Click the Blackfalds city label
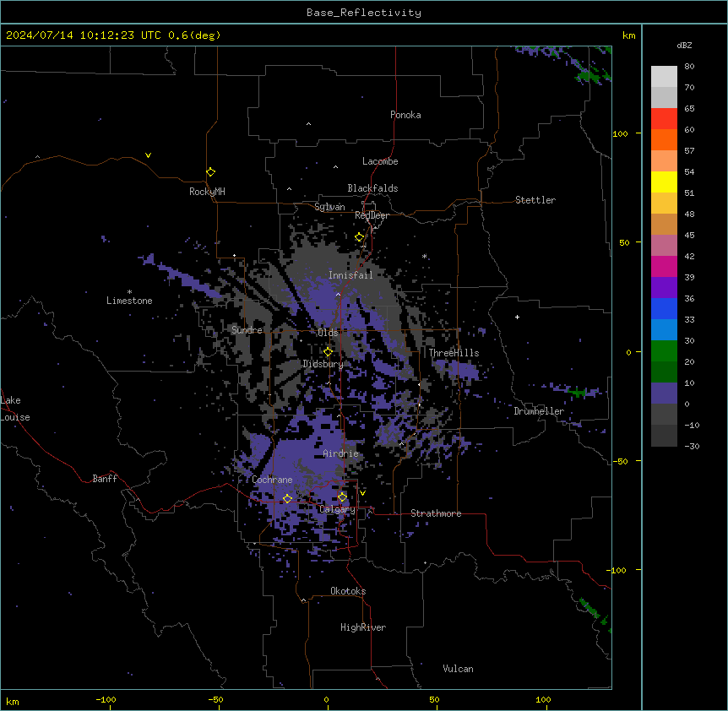This screenshot has height=711, width=728. click(372, 188)
